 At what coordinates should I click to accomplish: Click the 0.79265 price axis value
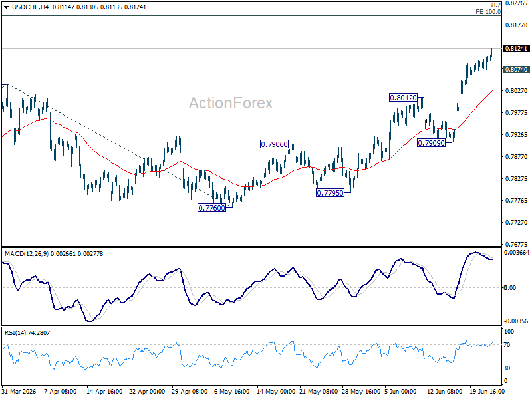[x=516, y=135]
